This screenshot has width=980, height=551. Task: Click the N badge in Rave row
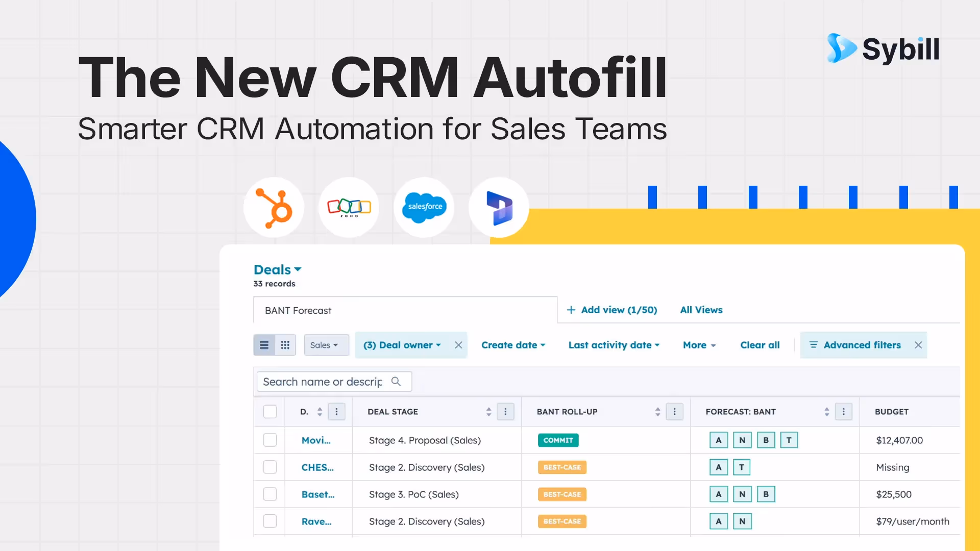pyautogui.click(x=742, y=521)
